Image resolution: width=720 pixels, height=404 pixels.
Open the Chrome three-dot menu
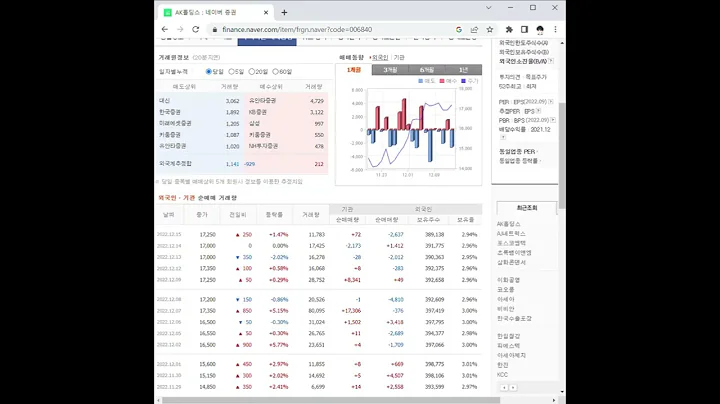[555, 29]
